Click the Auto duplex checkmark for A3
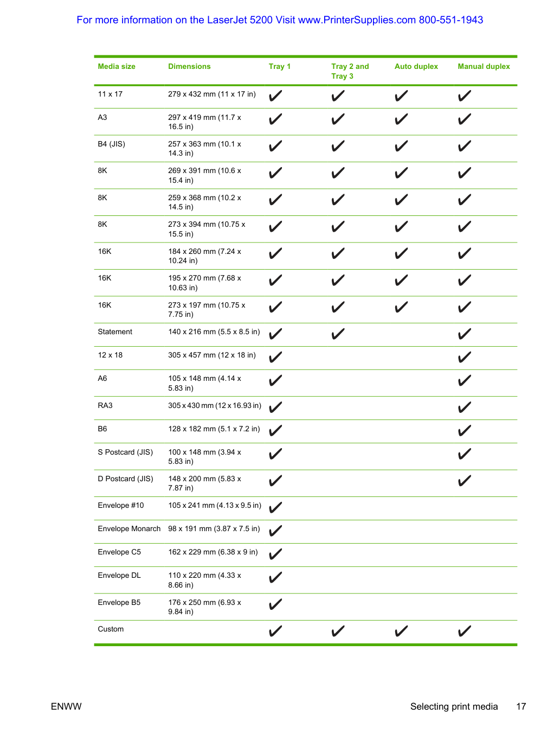This screenshot has height=746, width=560. pyautogui.click(x=401, y=119)
